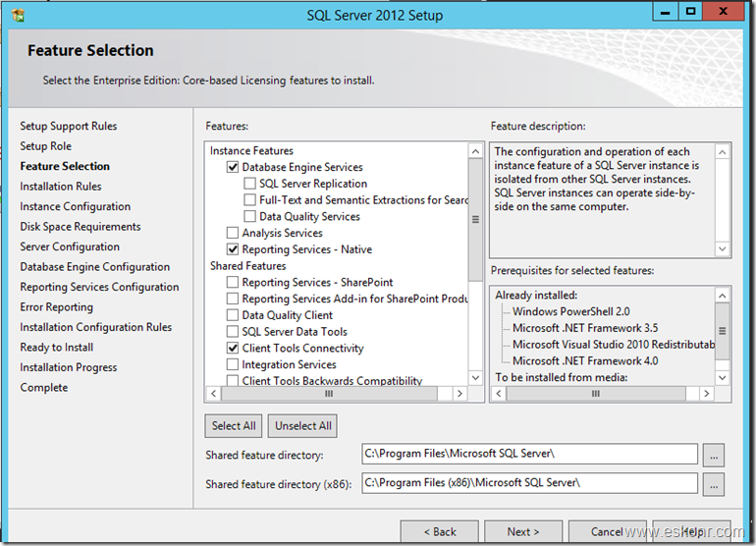The width and height of the screenshot is (756, 546).
Task: Click 'Database Engine Configuration' step text
Action: [x=95, y=267]
